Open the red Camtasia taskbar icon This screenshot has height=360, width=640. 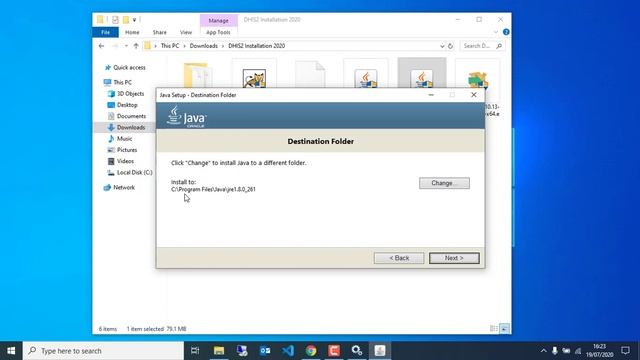[334, 351]
